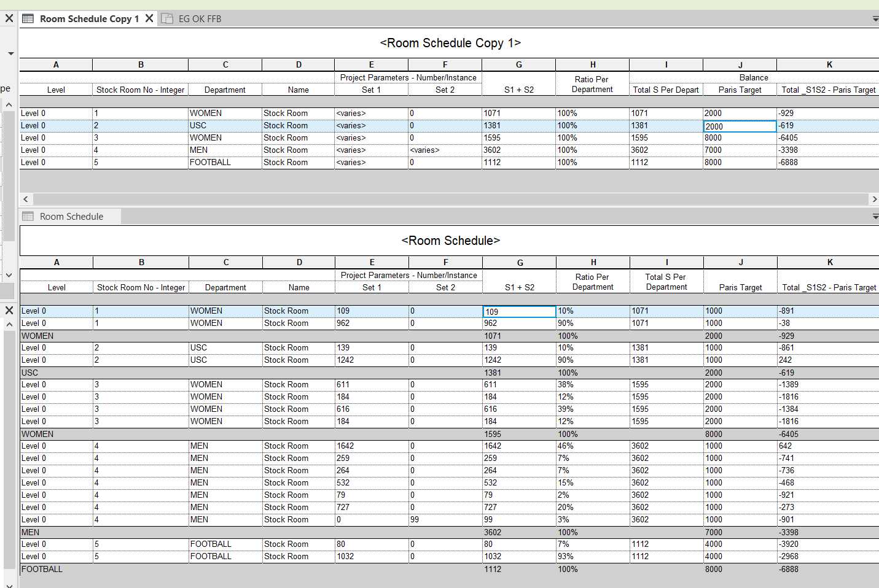
Task: Close the Room Schedule Copy 1 tab
Action: pos(149,18)
